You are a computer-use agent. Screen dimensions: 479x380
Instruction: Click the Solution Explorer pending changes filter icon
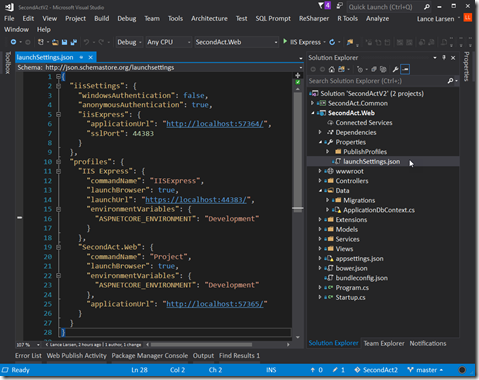point(360,69)
